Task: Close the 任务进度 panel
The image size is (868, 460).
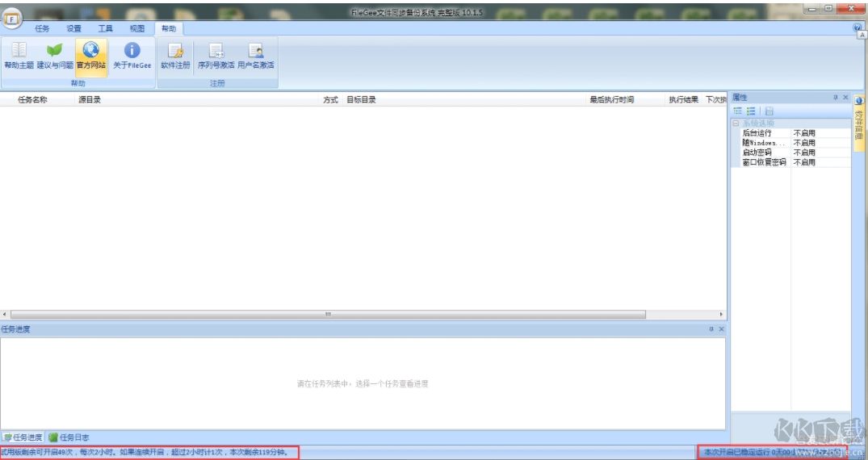Action: [721, 329]
